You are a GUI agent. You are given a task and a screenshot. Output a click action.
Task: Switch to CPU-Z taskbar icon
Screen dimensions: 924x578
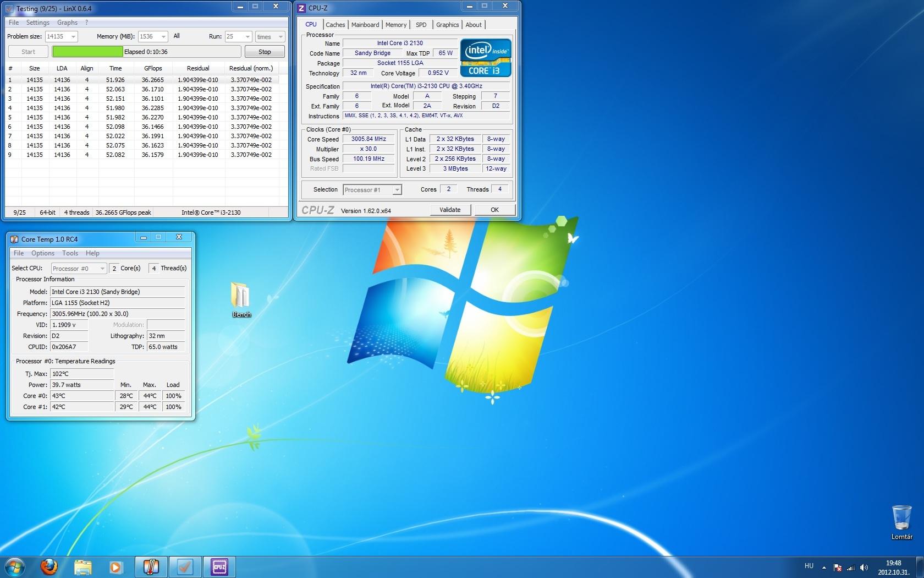click(219, 566)
